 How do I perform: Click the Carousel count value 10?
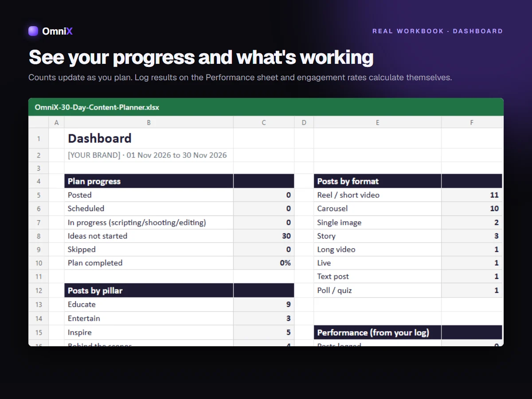coord(472,208)
